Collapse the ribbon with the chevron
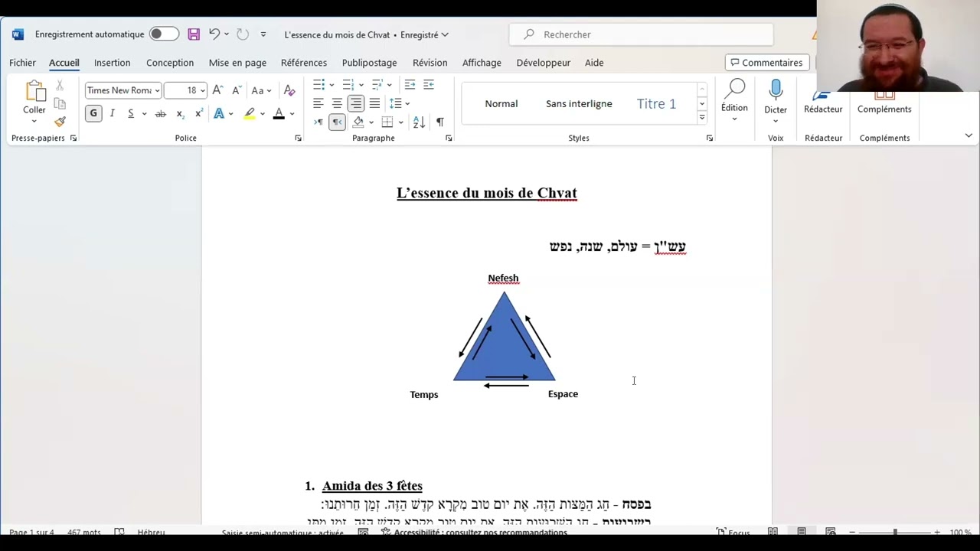Screen dimensions: 980x551 coord(969,135)
